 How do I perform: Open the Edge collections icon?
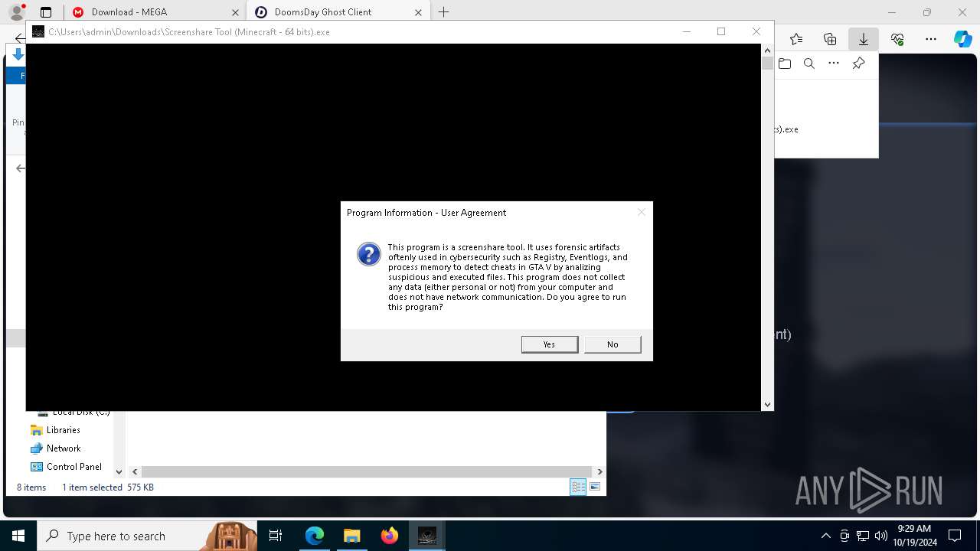(830, 39)
